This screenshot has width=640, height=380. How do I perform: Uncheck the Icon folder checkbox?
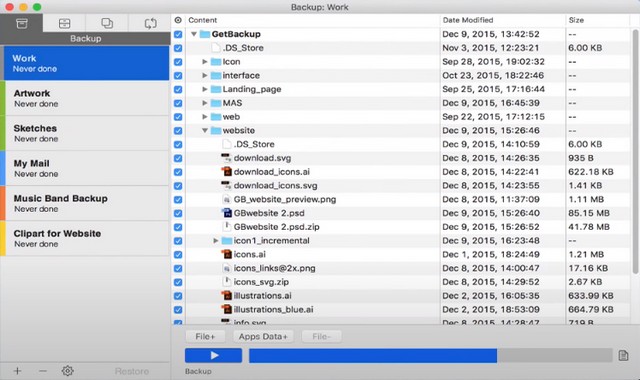click(x=178, y=62)
